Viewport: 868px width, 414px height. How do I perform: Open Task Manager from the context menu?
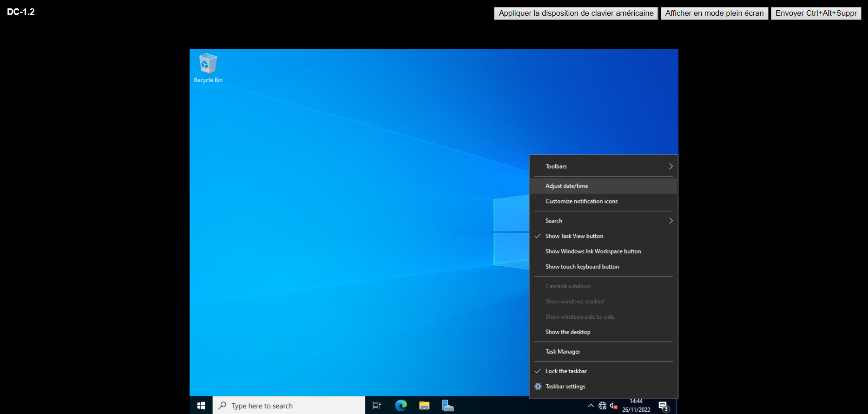603,352
